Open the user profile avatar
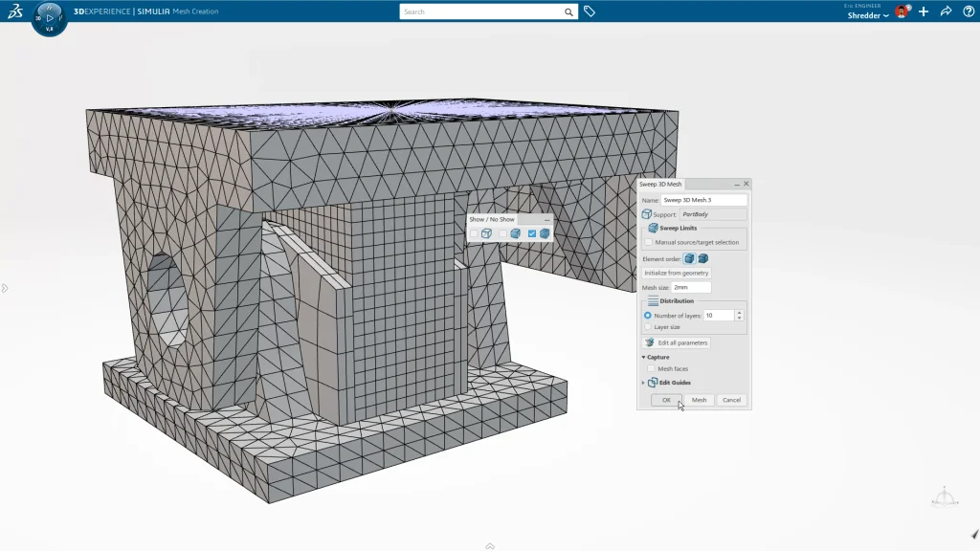The height and width of the screenshot is (551, 980). (901, 11)
